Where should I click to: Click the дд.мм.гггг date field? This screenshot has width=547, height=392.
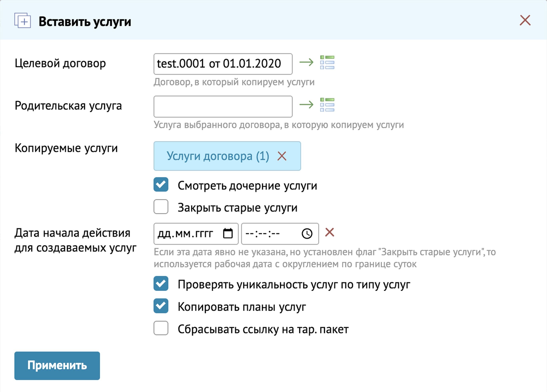coord(196,234)
